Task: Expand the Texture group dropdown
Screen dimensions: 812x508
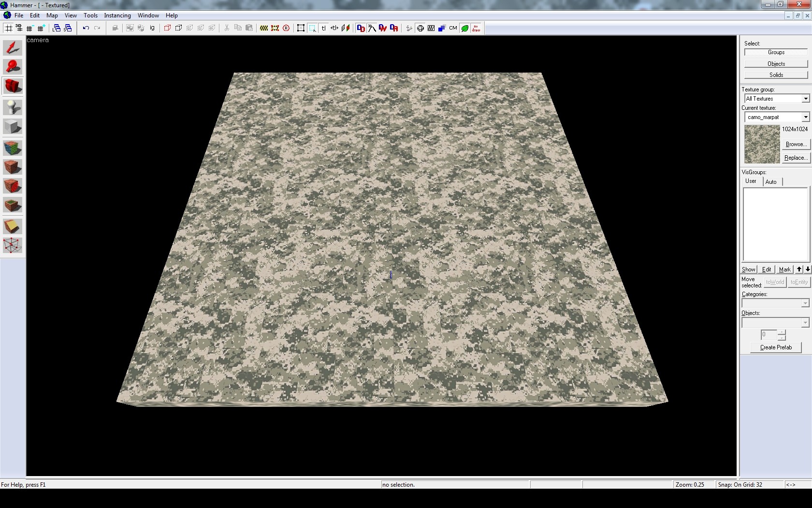Action: (805, 99)
